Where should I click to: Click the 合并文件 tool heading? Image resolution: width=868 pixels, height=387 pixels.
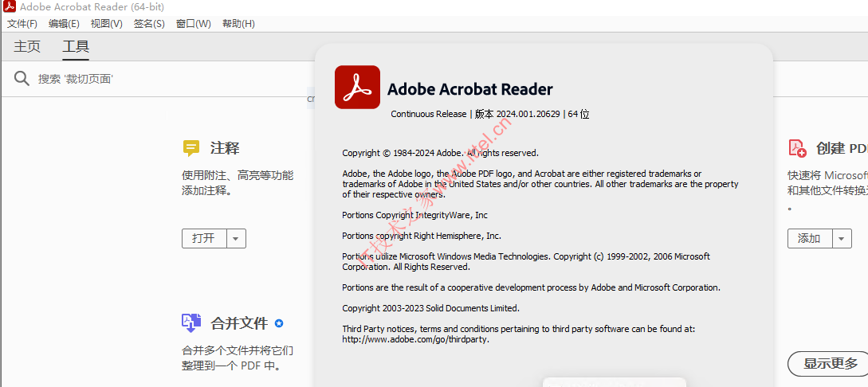coord(239,323)
